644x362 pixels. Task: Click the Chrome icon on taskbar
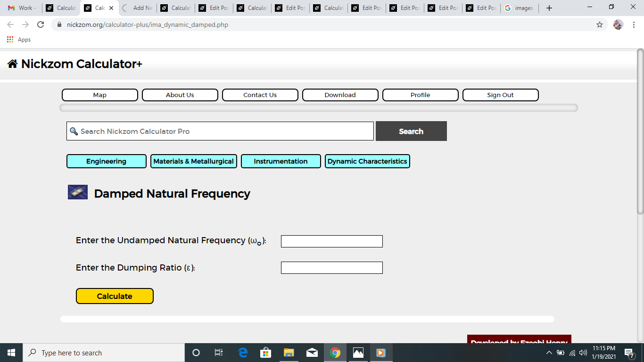click(335, 353)
